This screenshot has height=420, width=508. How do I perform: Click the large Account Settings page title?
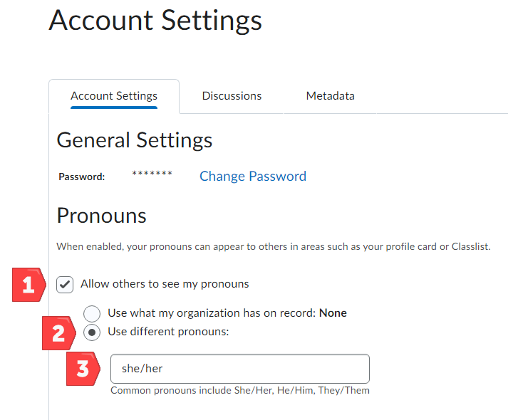coord(155,20)
